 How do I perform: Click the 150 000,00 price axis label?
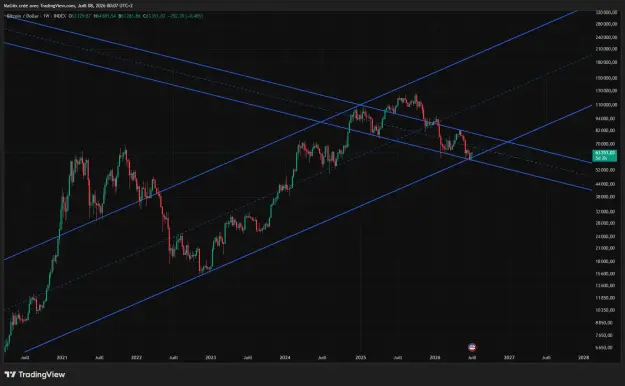click(606, 78)
